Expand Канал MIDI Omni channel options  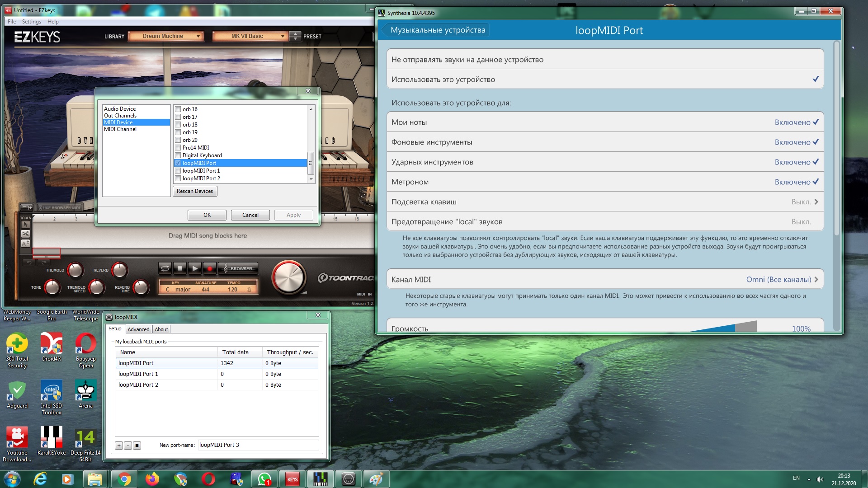click(605, 280)
